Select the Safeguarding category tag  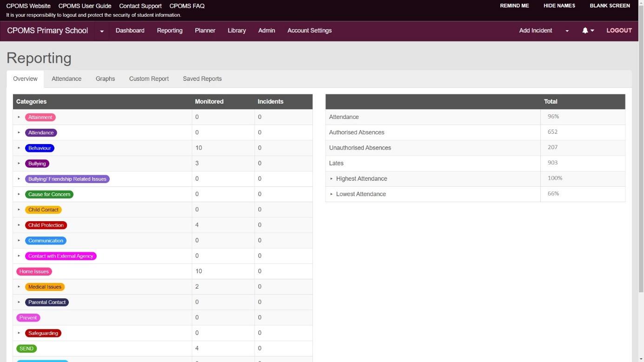coord(43,333)
